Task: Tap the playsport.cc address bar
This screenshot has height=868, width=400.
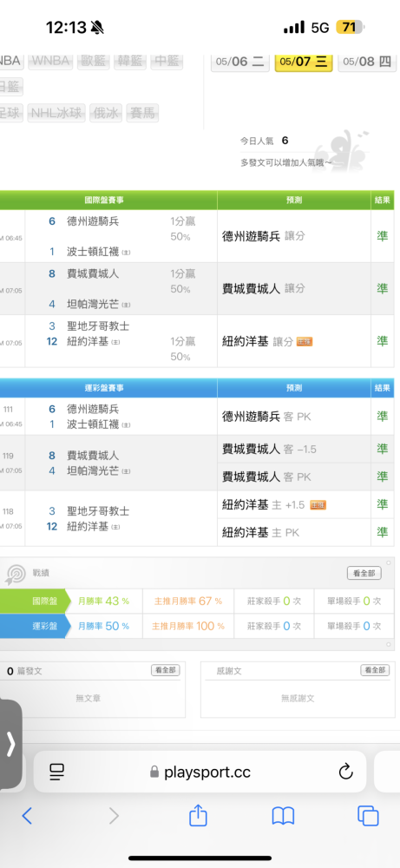Action: pyautogui.click(x=200, y=772)
